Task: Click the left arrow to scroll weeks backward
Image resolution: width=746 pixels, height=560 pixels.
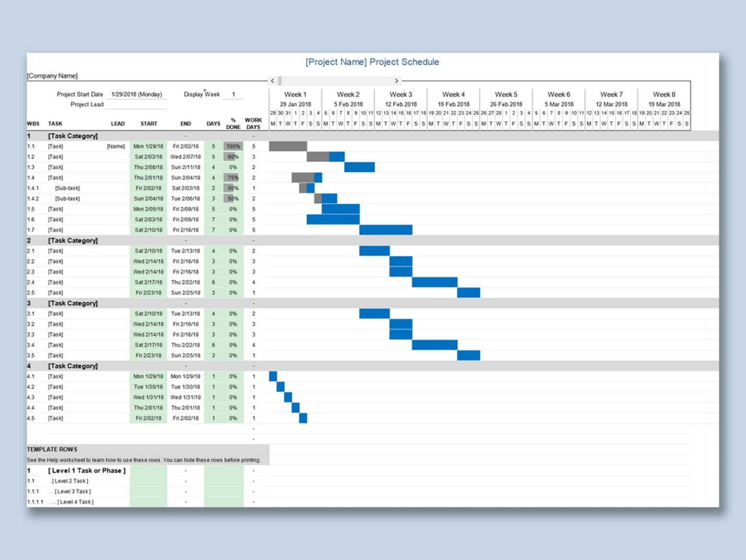Action: pos(273,81)
